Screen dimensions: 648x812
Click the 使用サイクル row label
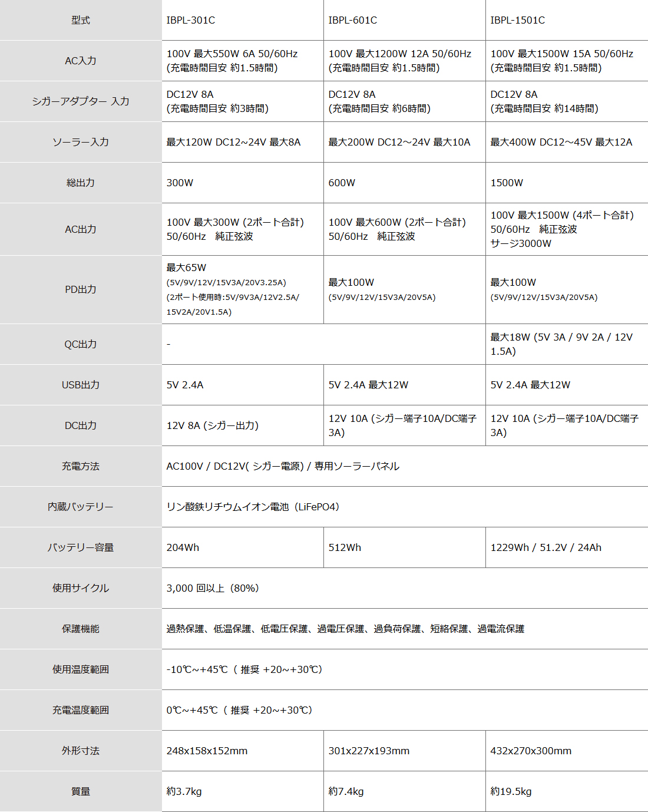81,588
